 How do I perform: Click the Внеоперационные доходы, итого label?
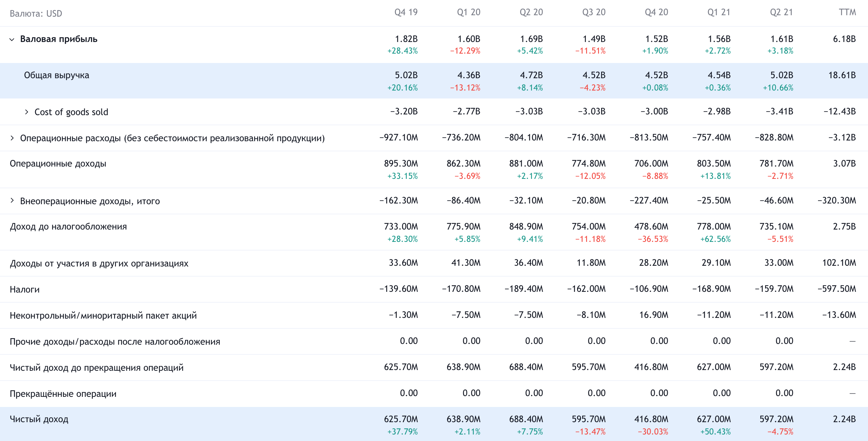click(90, 201)
